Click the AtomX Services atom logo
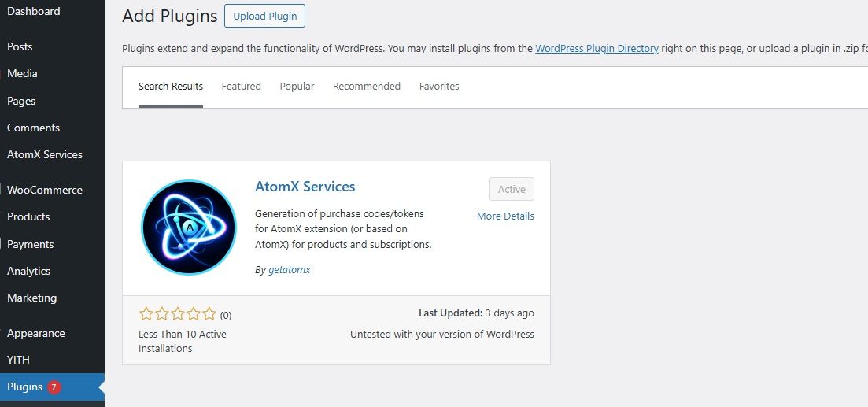Screen dimensions: 868x407 tap(189, 227)
